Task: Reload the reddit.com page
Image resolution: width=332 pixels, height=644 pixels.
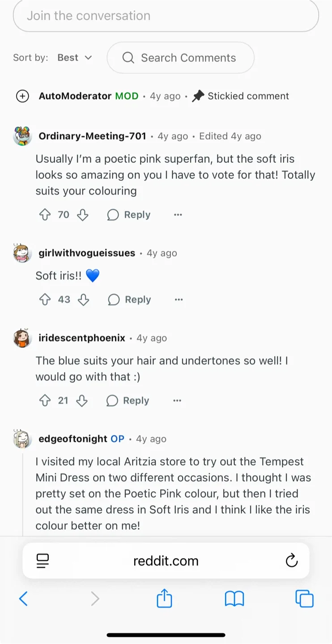Action: pos(292,561)
